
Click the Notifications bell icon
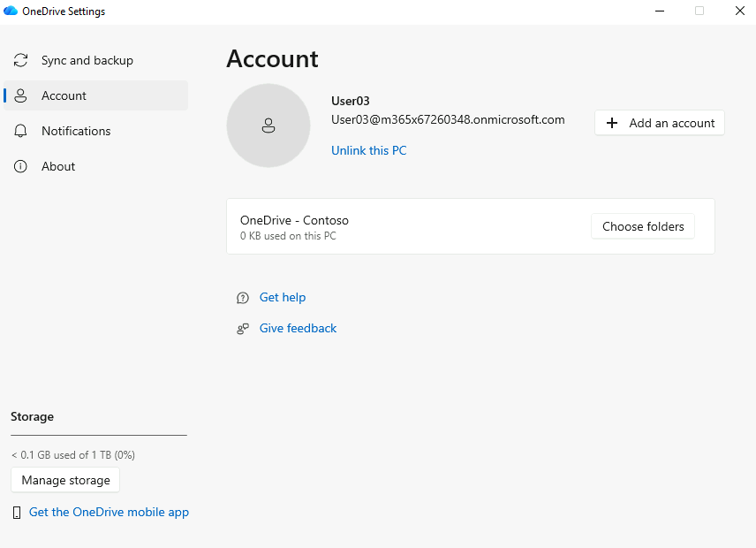pyautogui.click(x=20, y=131)
